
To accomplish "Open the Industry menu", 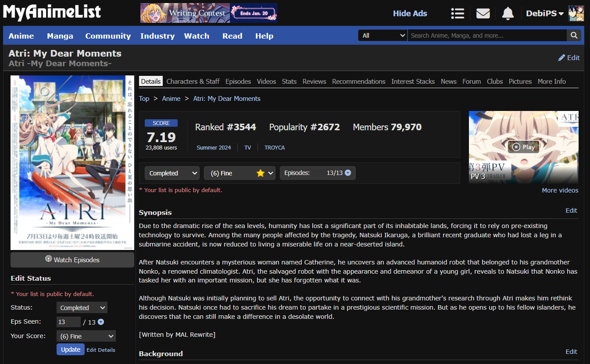I will [157, 36].
